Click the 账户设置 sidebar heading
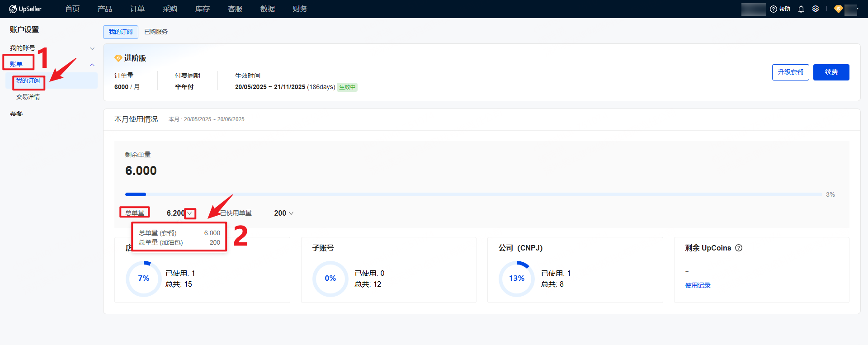The height and width of the screenshot is (345, 868). click(24, 30)
